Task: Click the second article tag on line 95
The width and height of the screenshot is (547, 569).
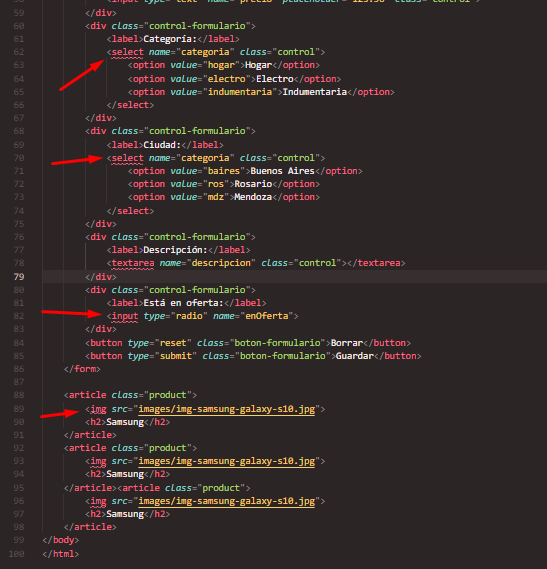Action: [x=141, y=488]
